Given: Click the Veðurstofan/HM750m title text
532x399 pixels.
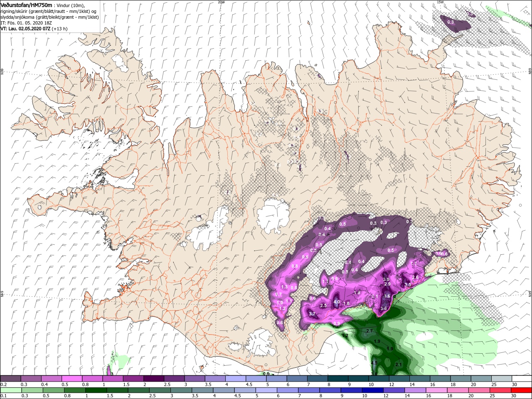Looking at the screenshot, I should pos(26,5).
